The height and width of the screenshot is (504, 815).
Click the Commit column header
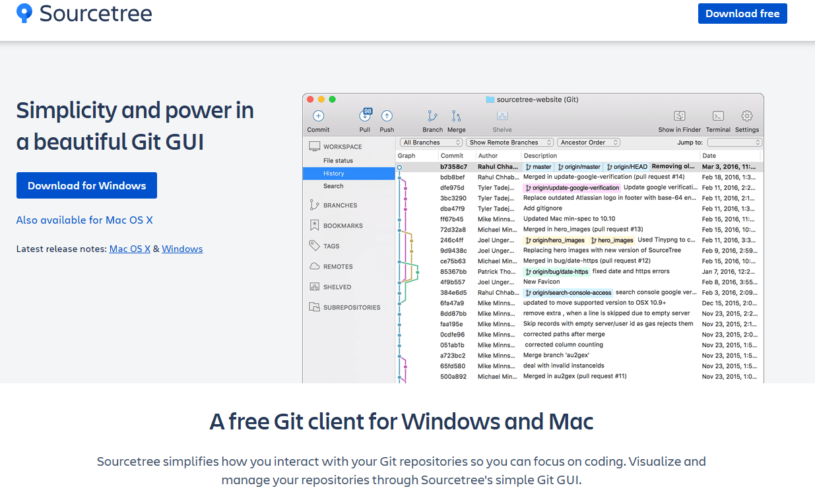click(x=452, y=156)
